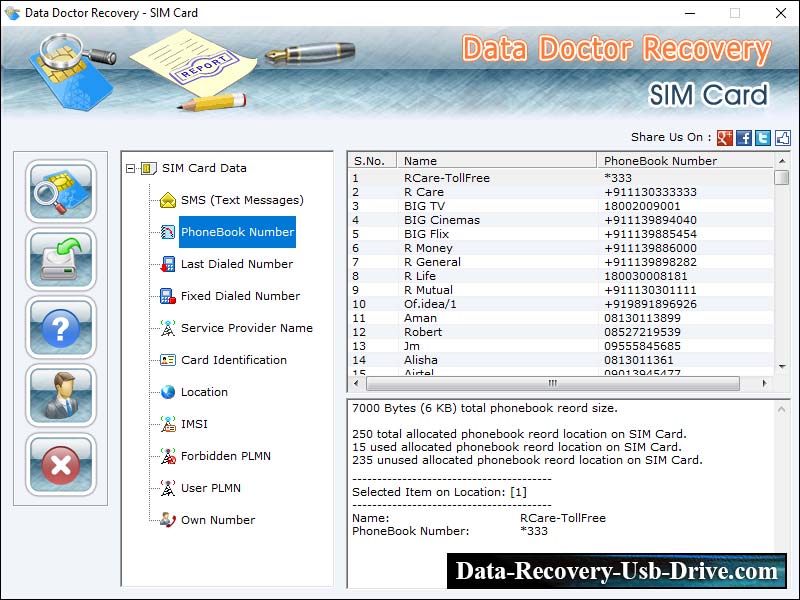Open help using the question mark icon
Image resolution: width=800 pixels, height=600 pixels.
click(x=60, y=327)
